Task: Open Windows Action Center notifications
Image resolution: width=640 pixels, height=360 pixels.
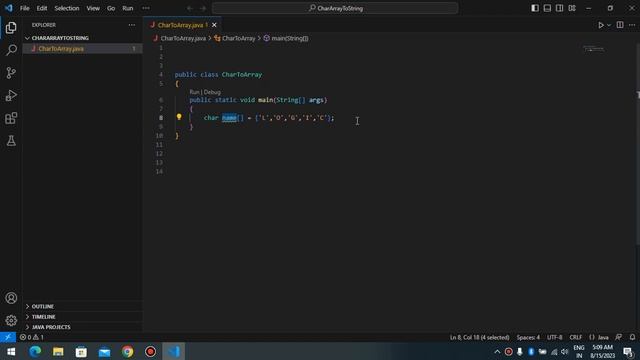Action: coord(629,351)
